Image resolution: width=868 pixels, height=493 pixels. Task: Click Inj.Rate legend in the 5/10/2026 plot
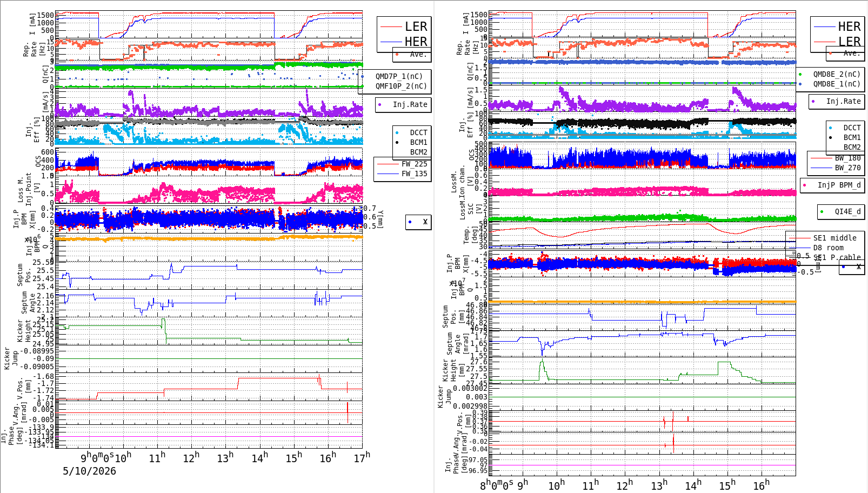click(410, 104)
